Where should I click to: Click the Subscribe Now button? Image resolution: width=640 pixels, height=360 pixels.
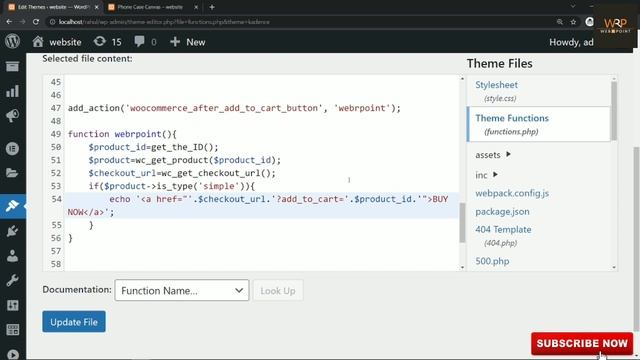(582, 343)
